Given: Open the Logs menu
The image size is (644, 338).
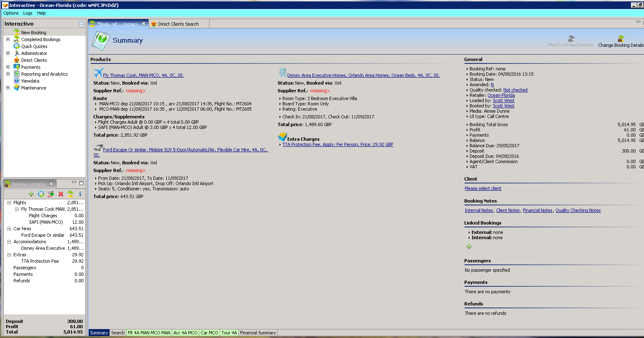Looking at the screenshot, I should pyautogui.click(x=28, y=13).
